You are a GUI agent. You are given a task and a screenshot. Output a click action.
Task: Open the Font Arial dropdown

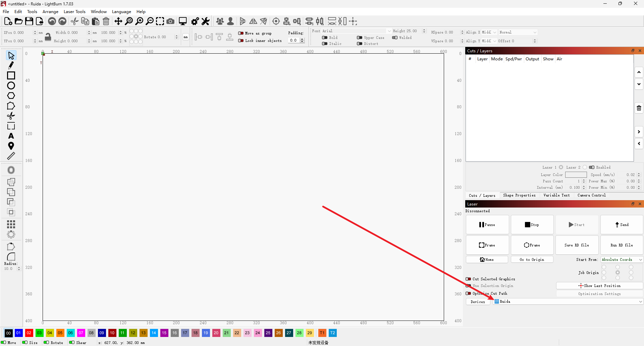(x=351, y=31)
